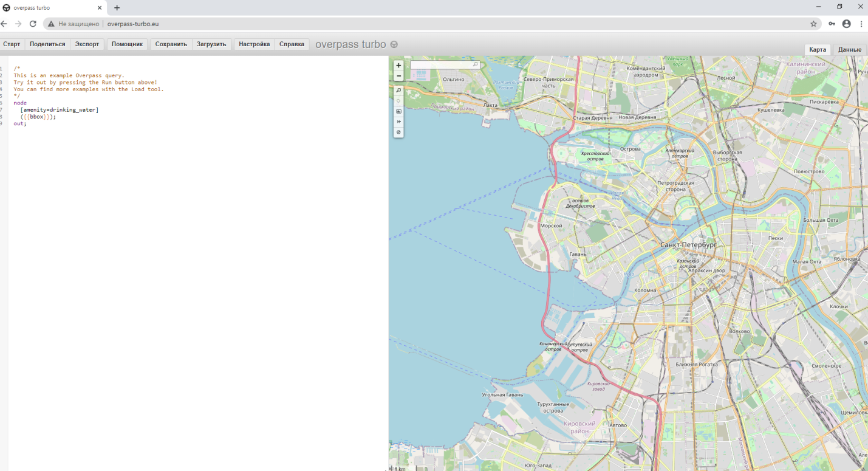Toggle the data overlay control
The height and width of the screenshot is (471, 868).
[398, 132]
